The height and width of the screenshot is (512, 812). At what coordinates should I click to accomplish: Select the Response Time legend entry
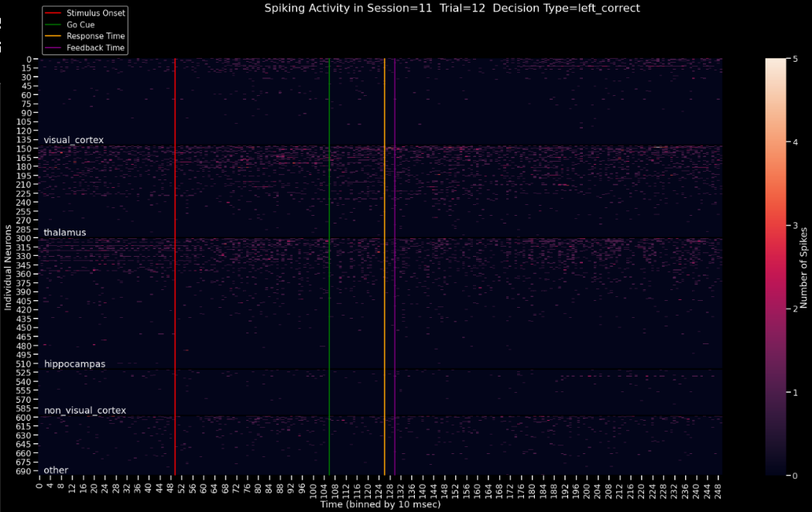pos(85,36)
